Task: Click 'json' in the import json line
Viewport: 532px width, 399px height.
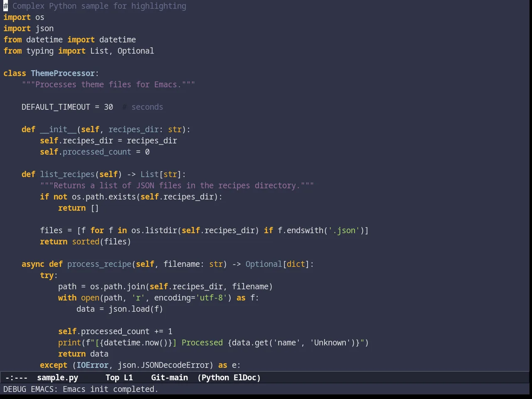Action: [x=44, y=28]
